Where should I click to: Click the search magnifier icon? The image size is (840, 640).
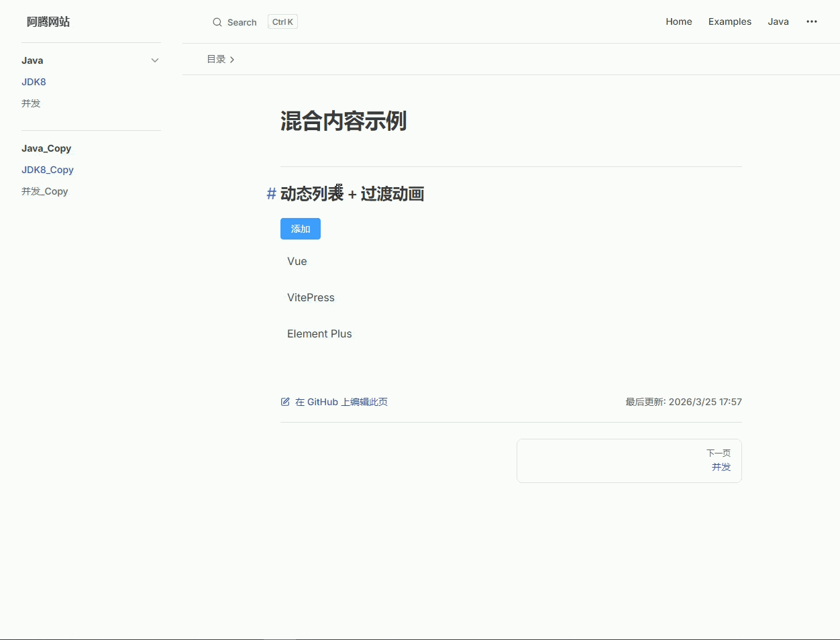point(217,22)
